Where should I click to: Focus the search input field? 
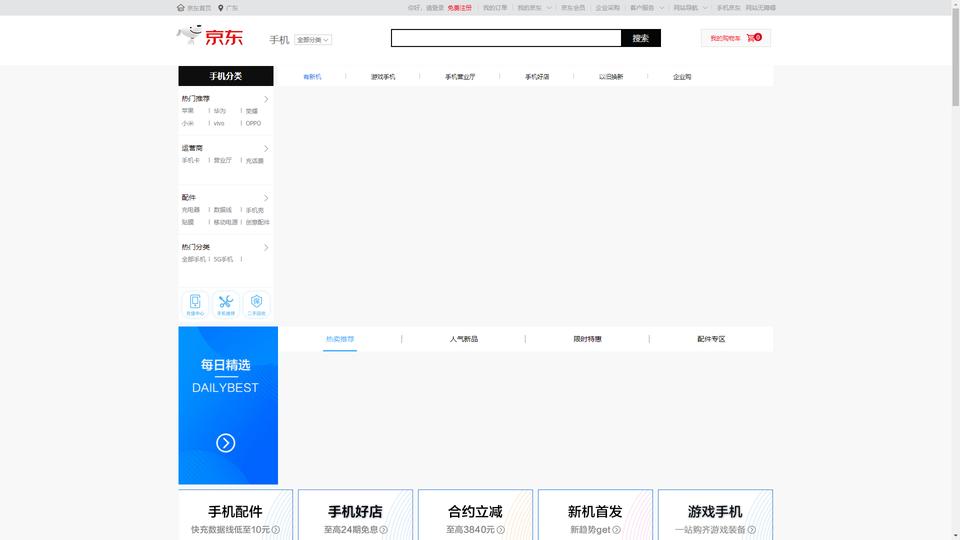pyautogui.click(x=506, y=38)
